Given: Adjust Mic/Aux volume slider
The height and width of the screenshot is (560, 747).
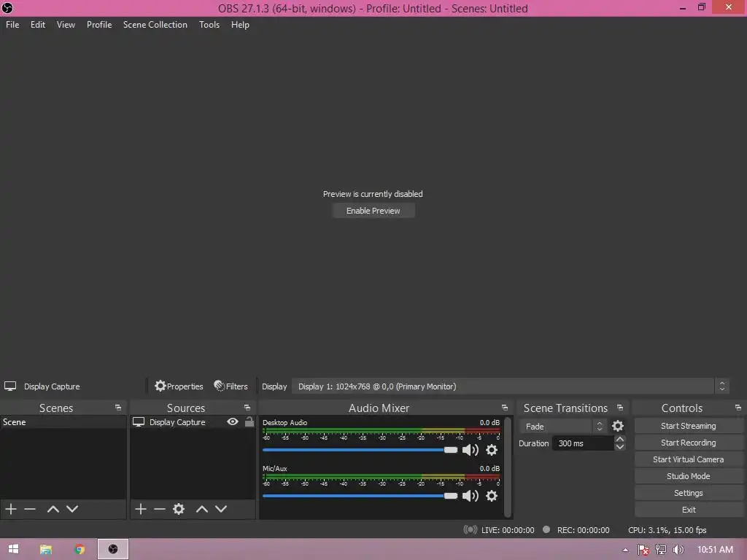Looking at the screenshot, I should point(360,496).
